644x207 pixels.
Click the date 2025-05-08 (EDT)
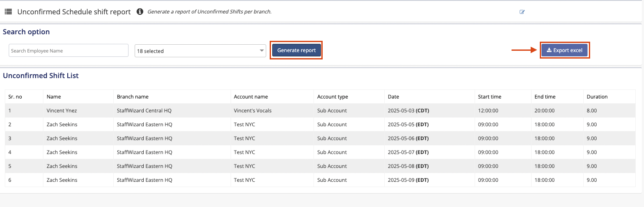(x=408, y=166)
